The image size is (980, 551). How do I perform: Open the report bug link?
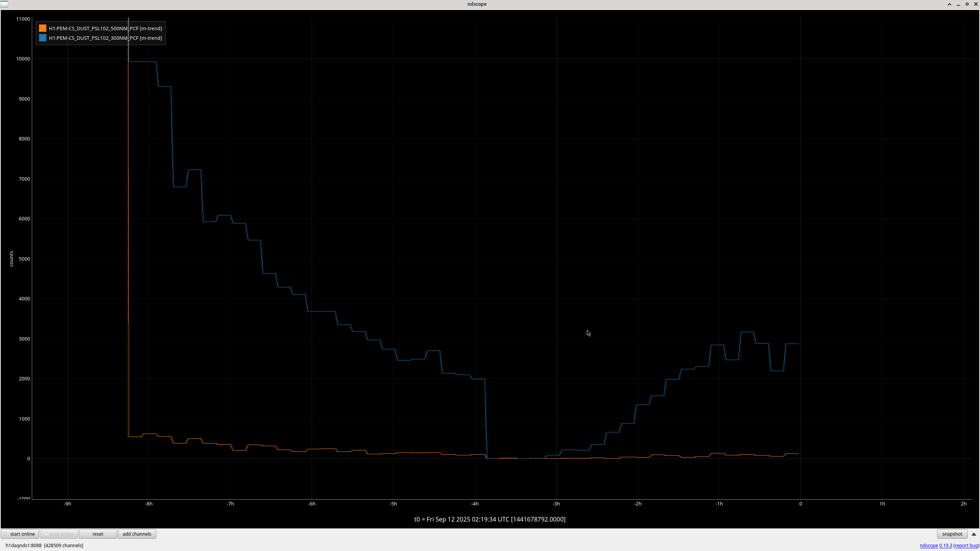click(966, 545)
